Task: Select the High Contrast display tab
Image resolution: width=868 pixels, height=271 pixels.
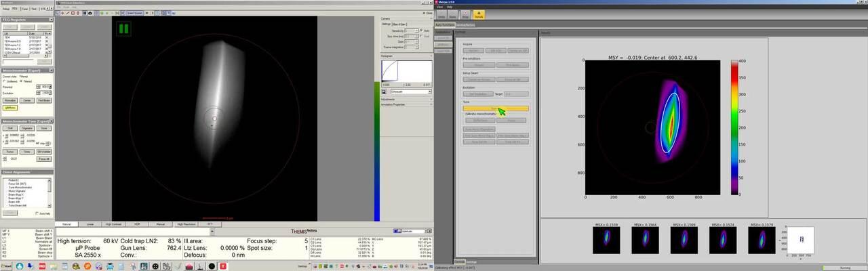Action: 113,224
